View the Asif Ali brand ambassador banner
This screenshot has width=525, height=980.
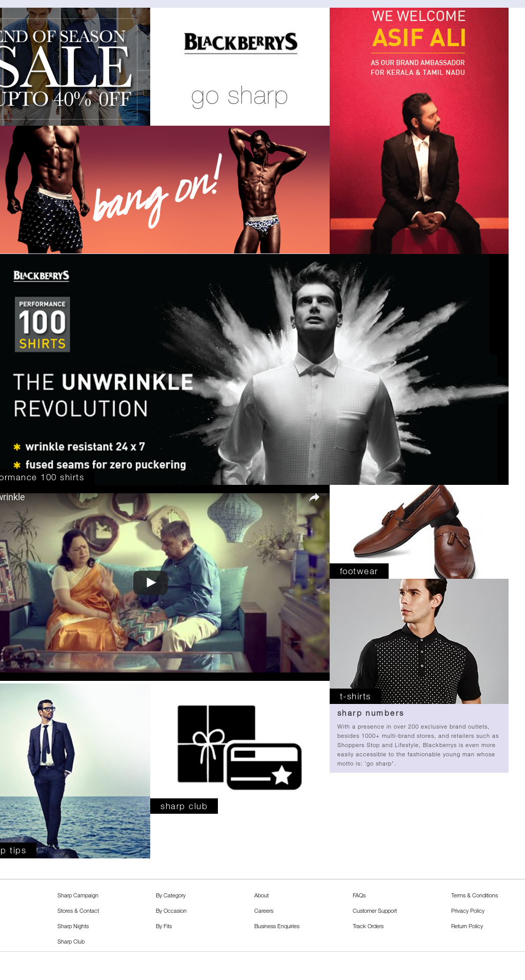419,131
